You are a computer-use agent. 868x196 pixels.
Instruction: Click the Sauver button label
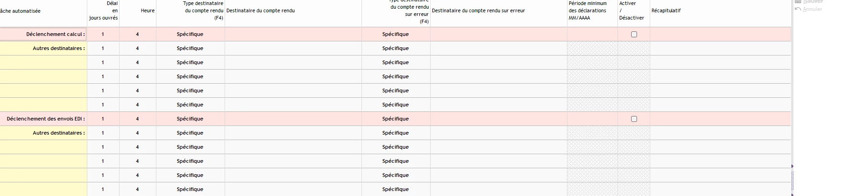(813, 2)
